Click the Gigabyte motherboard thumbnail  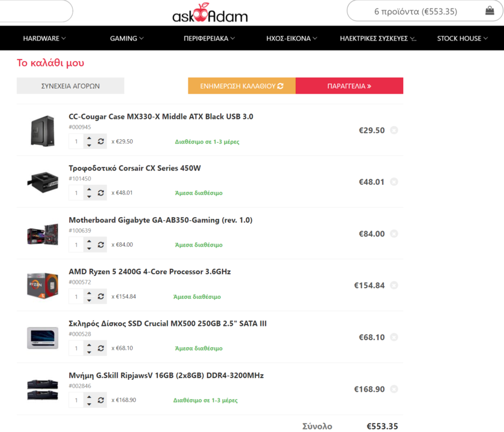coord(43,235)
